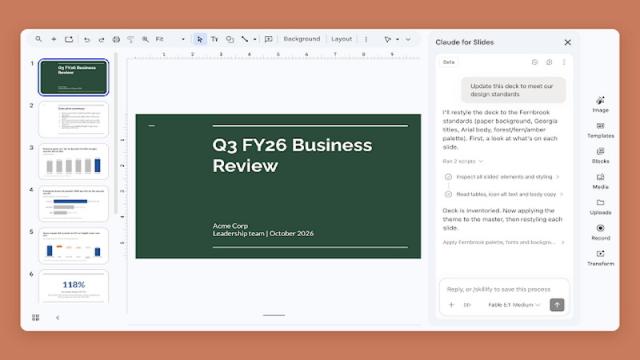The height and width of the screenshot is (360, 640).
Task: Toggle grid view of slides
Action: (36, 318)
